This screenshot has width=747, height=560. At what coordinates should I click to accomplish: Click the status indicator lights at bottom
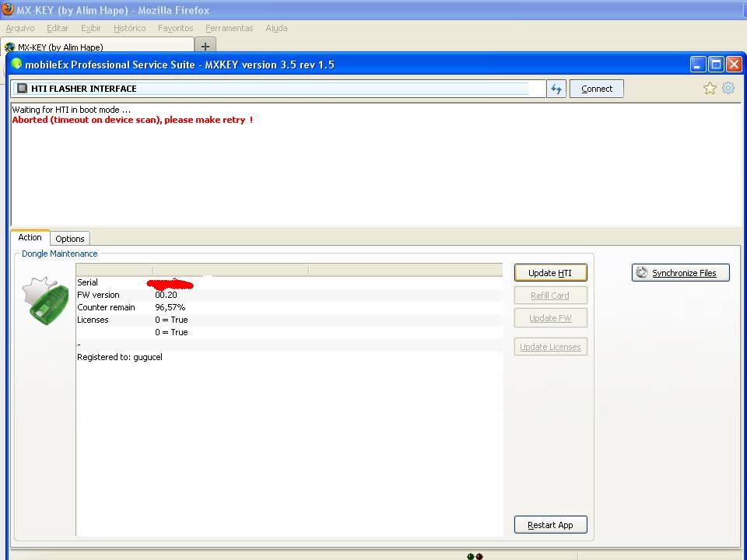coord(475,556)
